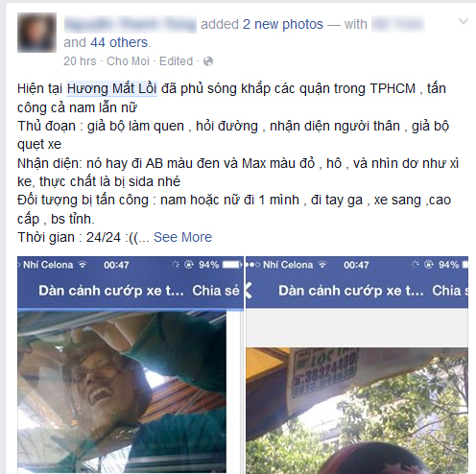
Task: Open the blurred poster name link
Action: pyautogui.click(x=131, y=25)
